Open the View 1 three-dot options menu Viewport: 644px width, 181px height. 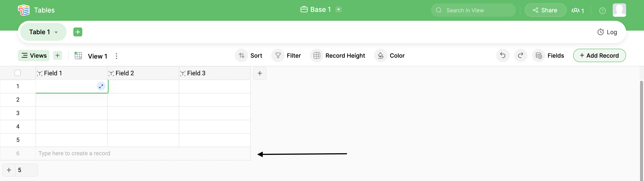point(117,56)
